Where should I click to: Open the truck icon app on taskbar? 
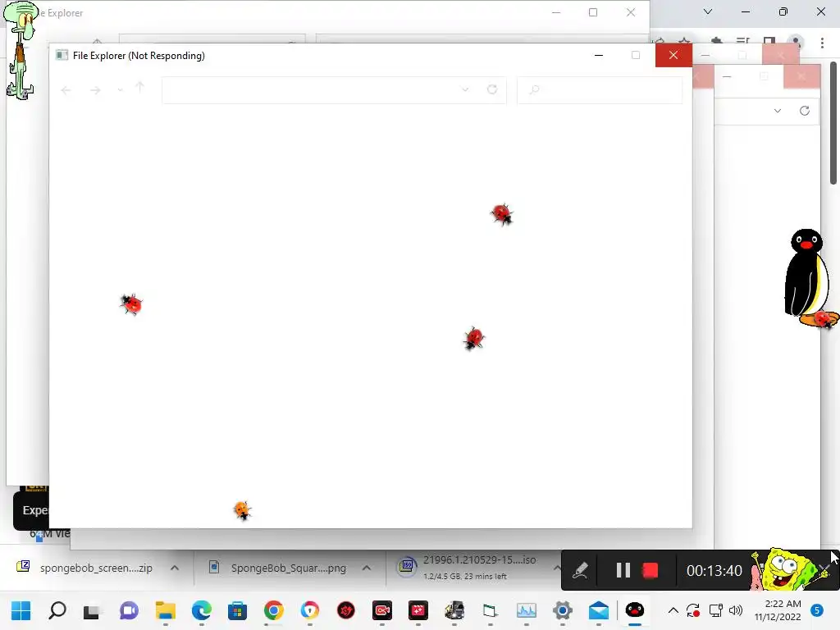(454, 610)
